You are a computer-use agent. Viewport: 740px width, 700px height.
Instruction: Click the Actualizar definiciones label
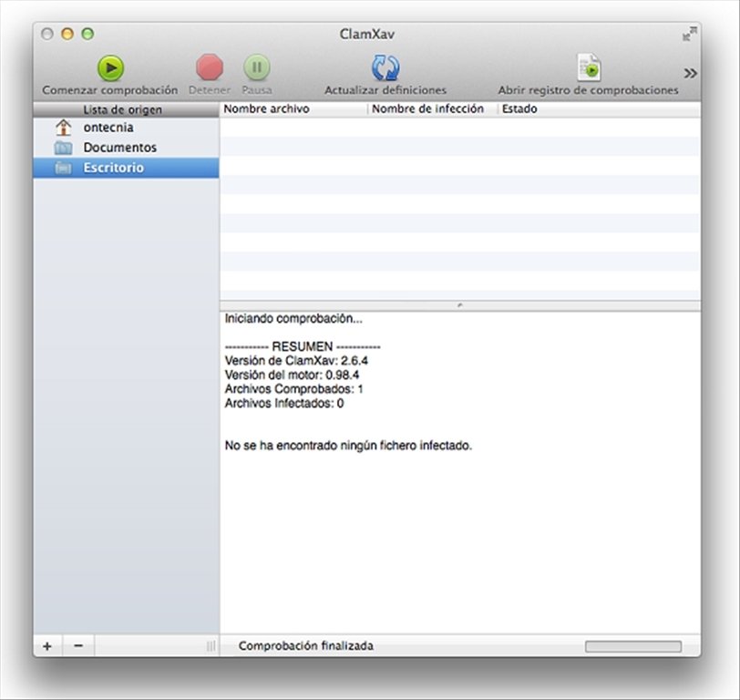tap(385, 90)
